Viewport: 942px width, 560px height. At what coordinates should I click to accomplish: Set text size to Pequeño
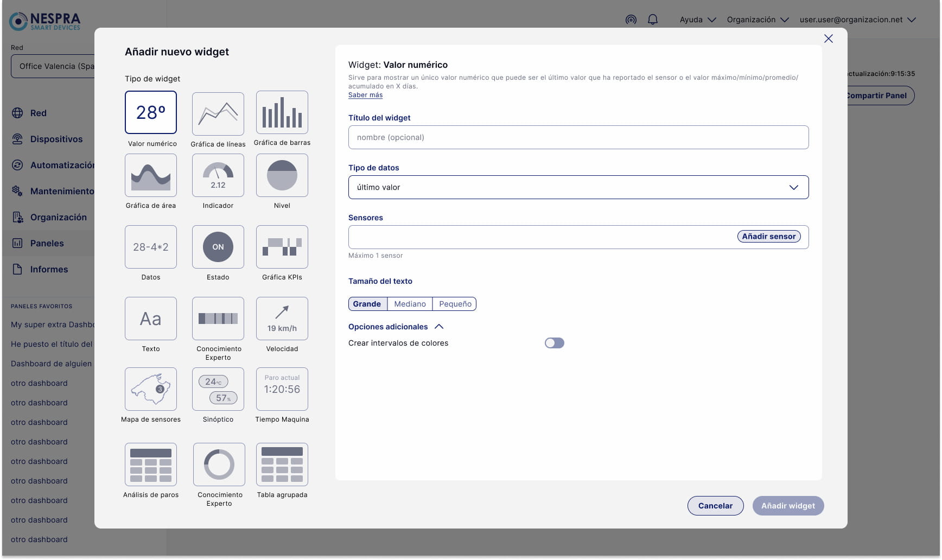coord(455,304)
